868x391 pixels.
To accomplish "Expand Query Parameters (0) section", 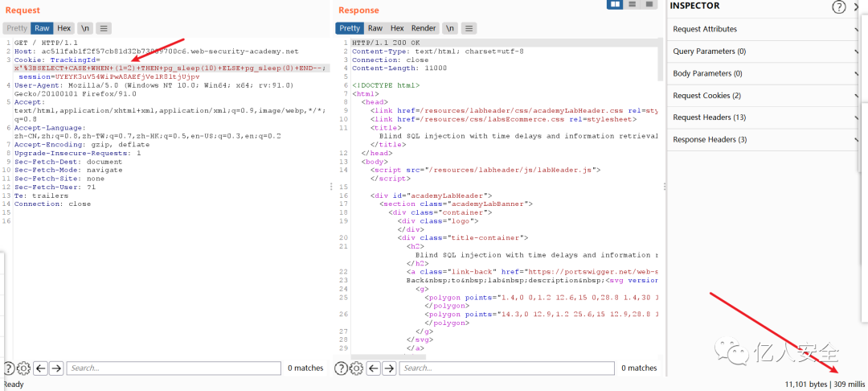I will 764,51.
